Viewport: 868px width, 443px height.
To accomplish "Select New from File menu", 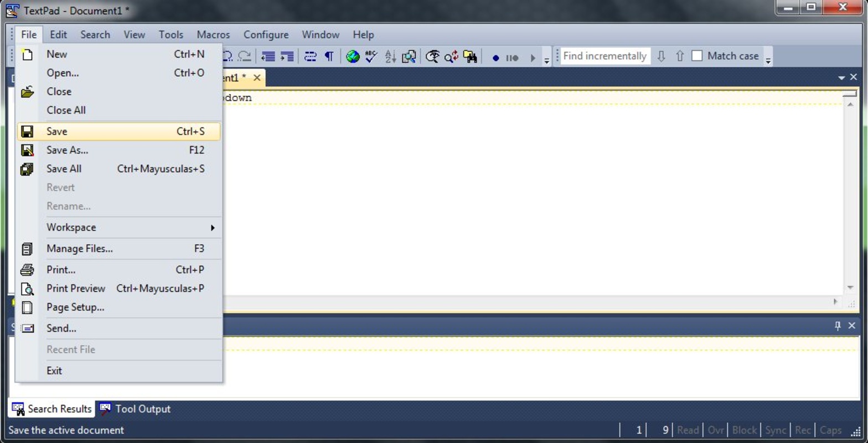I will point(119,54).
